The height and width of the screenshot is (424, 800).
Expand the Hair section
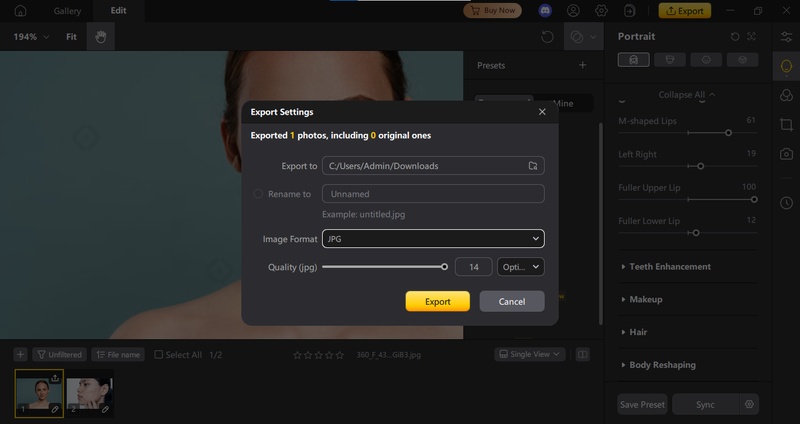[x=634, y=332]
